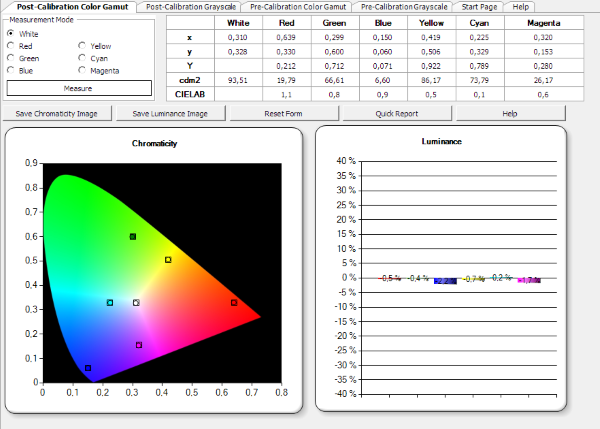Click the Red CIELAB value 1,1
600x429 pixels.
[x=286, y=95]
